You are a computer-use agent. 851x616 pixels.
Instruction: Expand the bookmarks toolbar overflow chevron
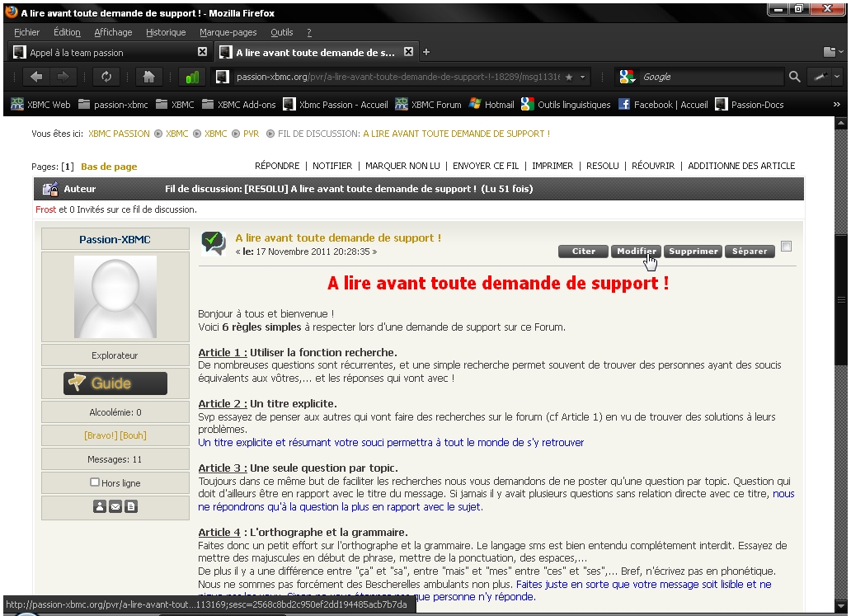point(837,105)
